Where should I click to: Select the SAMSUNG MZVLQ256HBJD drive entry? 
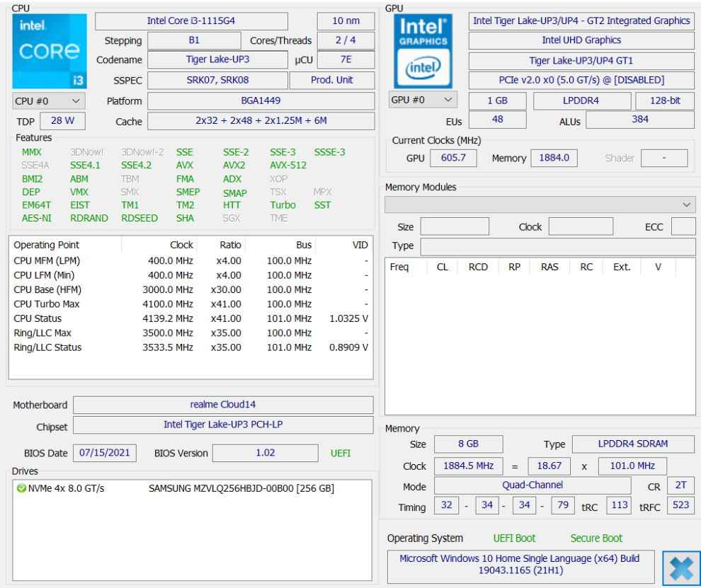click(192, 488)
